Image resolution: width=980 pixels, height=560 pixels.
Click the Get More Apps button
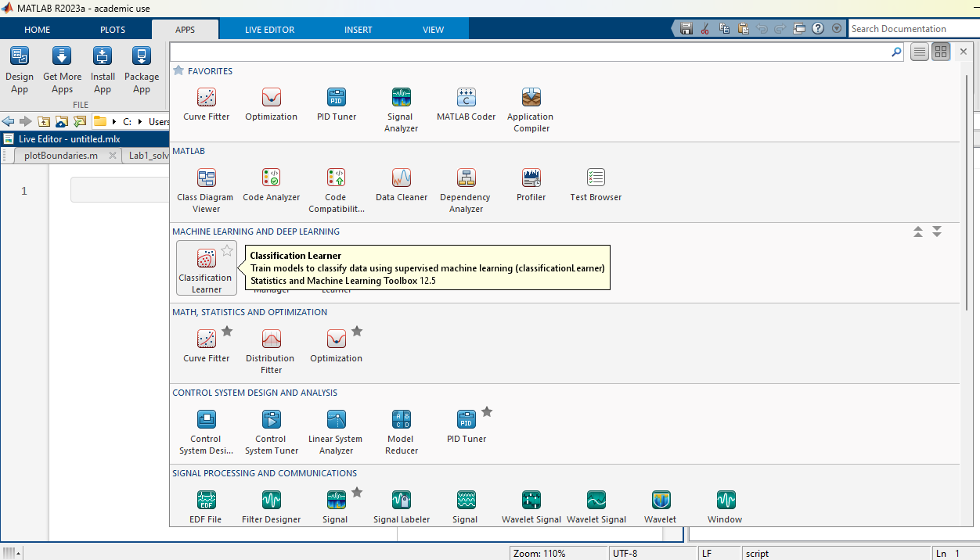(x=62, y=70)
